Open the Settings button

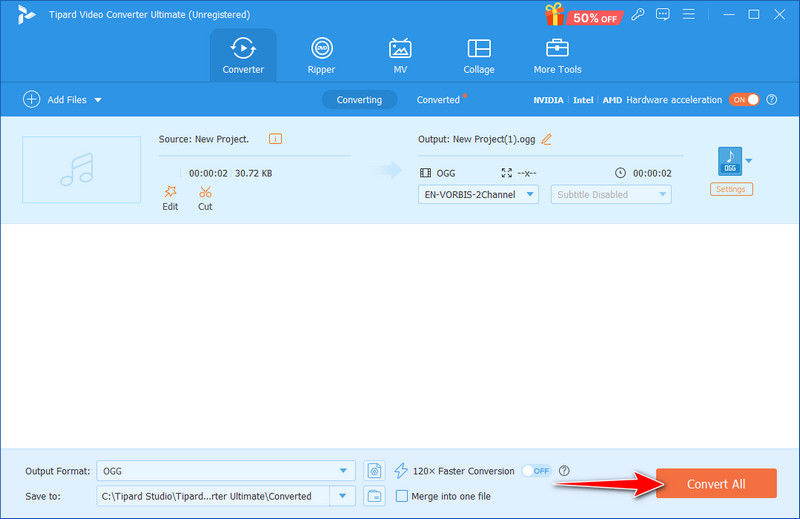click(x=731, y=189)
